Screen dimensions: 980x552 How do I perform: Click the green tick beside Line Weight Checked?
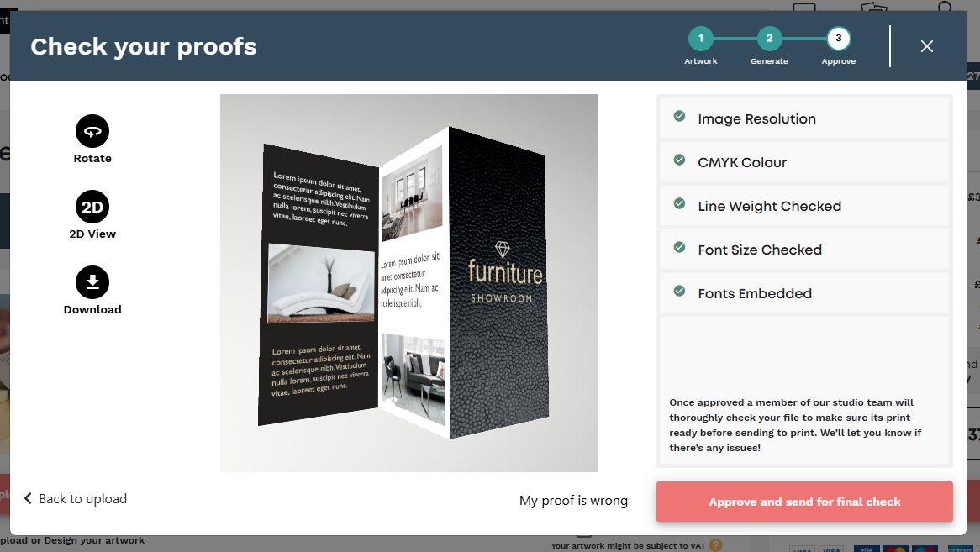pyautogui.click(x=679, y=203)
